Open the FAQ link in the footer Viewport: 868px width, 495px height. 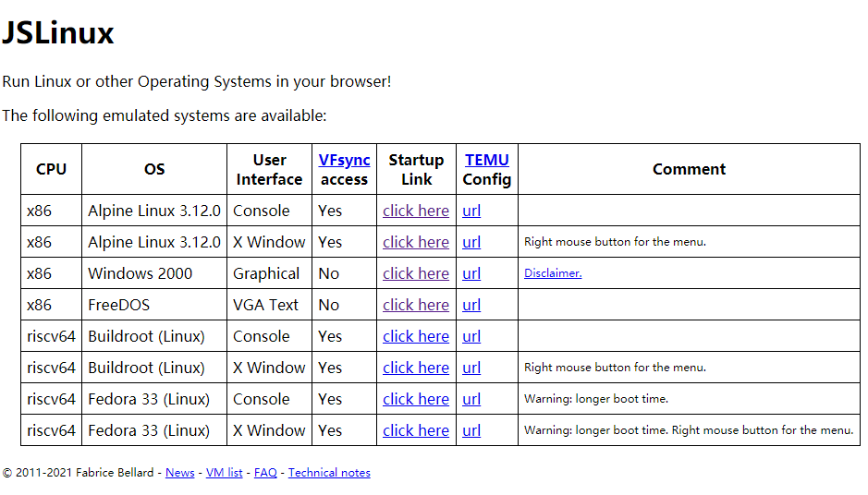pos(265,473)
